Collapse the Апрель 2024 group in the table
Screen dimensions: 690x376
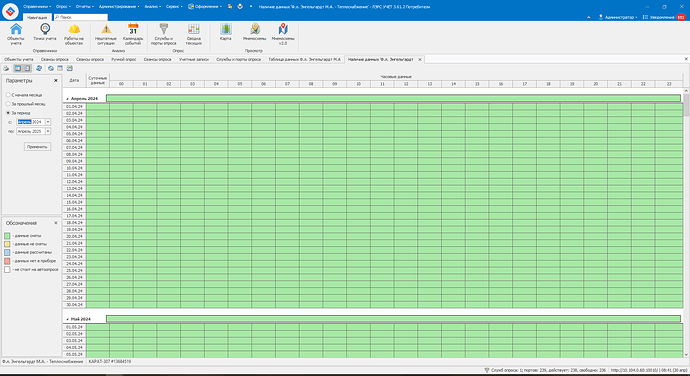[67, 99]
